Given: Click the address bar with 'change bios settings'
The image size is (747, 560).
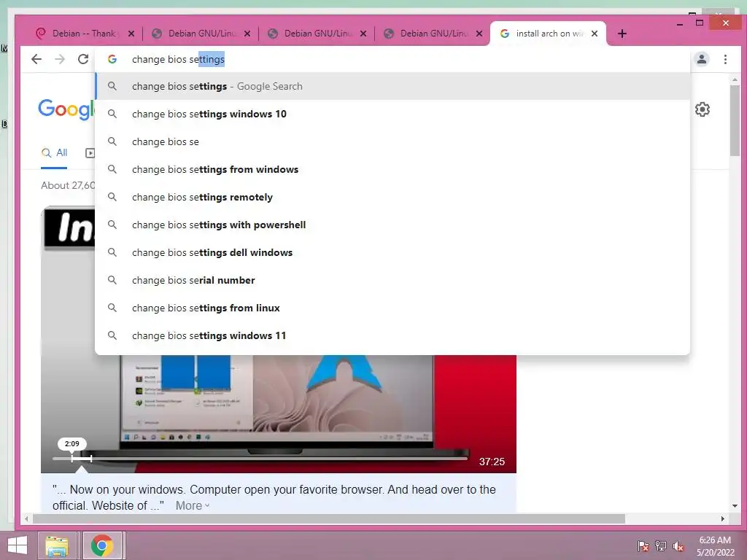Looking at the screenshot, I should 392,59.
